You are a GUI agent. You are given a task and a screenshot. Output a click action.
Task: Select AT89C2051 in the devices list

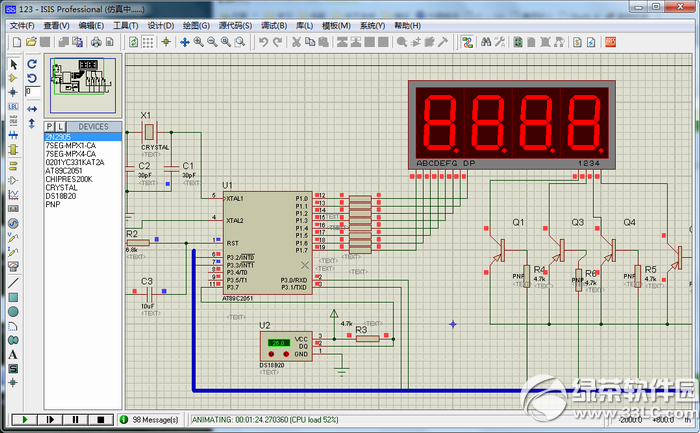[64, 171]
